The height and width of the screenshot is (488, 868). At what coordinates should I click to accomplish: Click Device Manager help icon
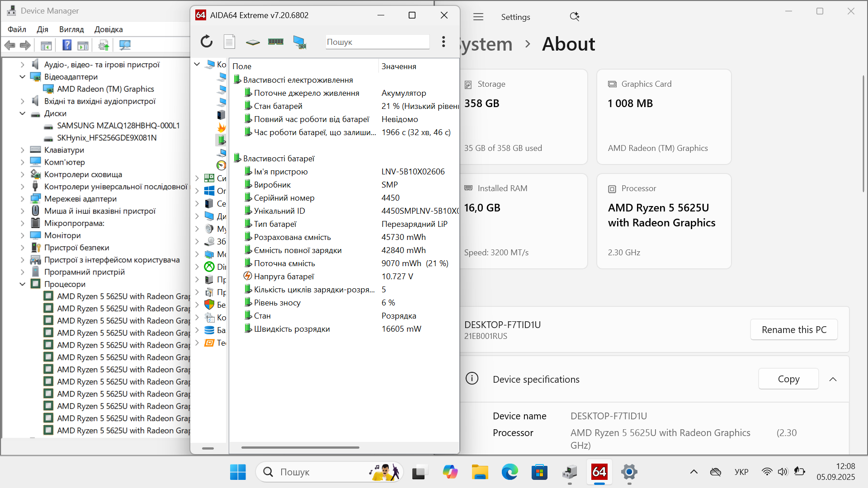pos(67,45)
